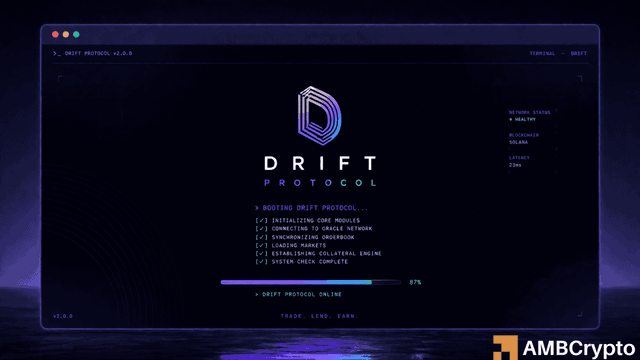Click the HEALTHY status indicator
The height and width of the screenshot is (360, 640).
[522, 120]
